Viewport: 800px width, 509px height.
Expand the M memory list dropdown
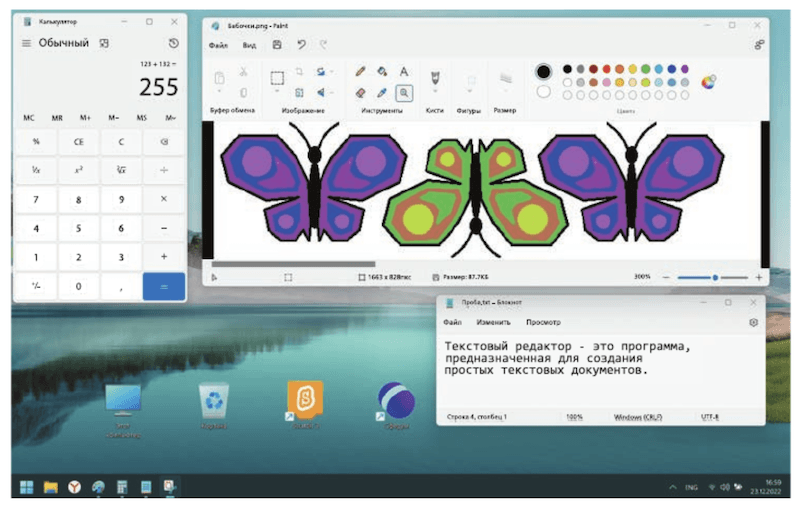170,118
